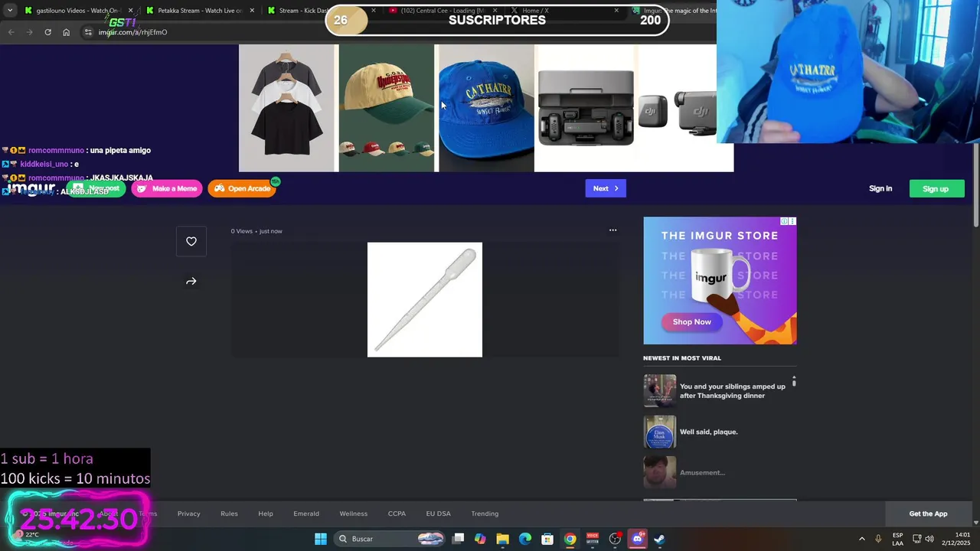
Task: Open Copilot from the taskbar
Action: [480, 539]
